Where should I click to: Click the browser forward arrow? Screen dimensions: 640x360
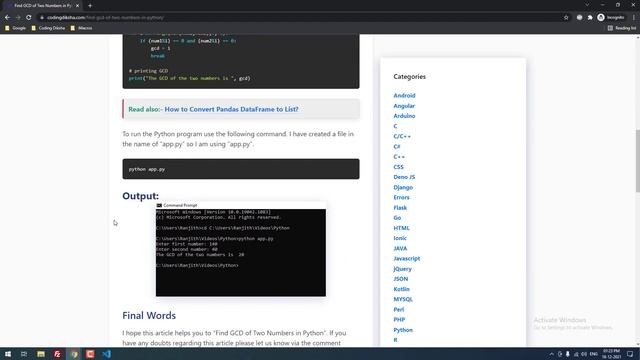pyautogui.click(x=18, y=18)
